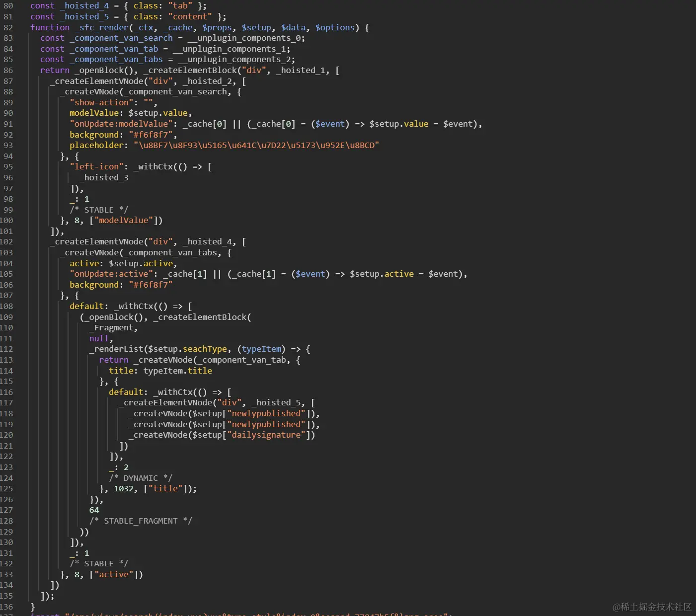
Task: Select the "tab" class string
Action: pyautogui.click(x=180, y=6)
